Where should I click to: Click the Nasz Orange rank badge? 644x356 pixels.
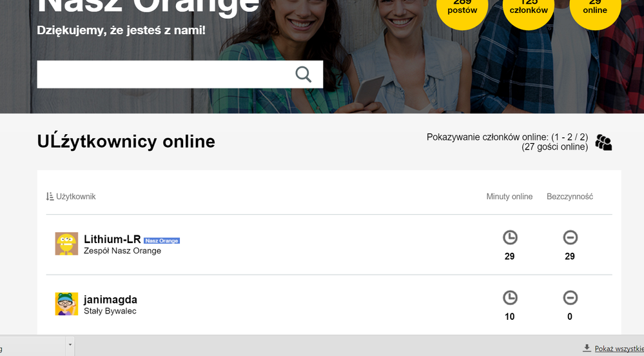pos(162,241)
